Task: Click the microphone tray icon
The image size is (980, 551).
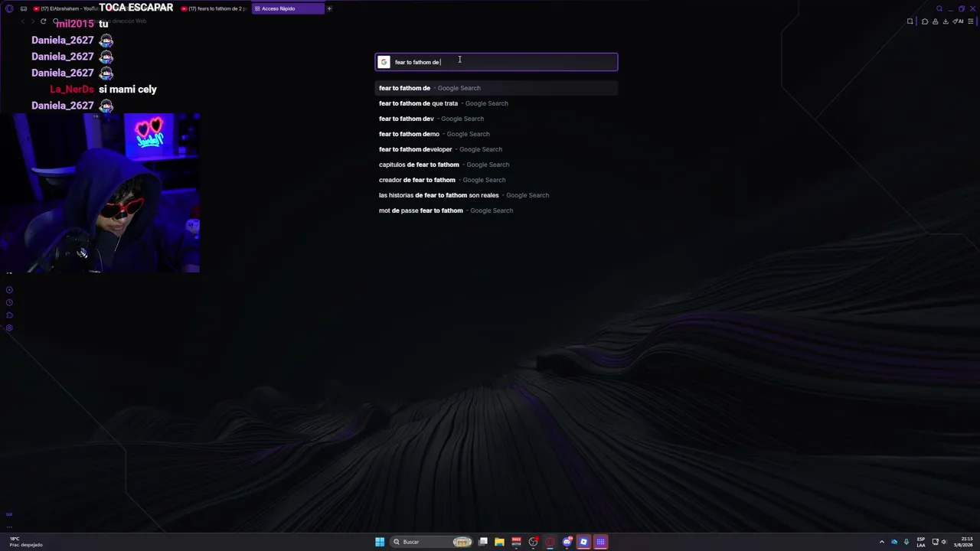Action: (906, 542)
